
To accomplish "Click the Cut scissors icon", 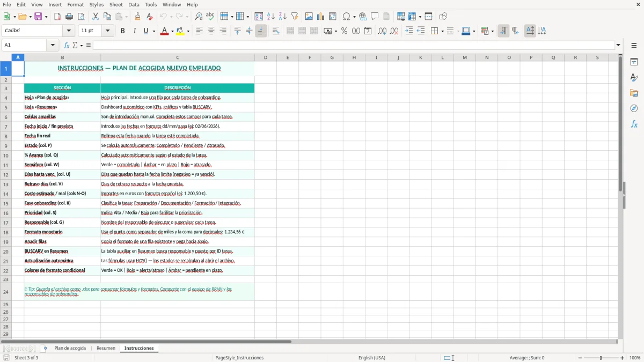I will [x=96, y=17].
